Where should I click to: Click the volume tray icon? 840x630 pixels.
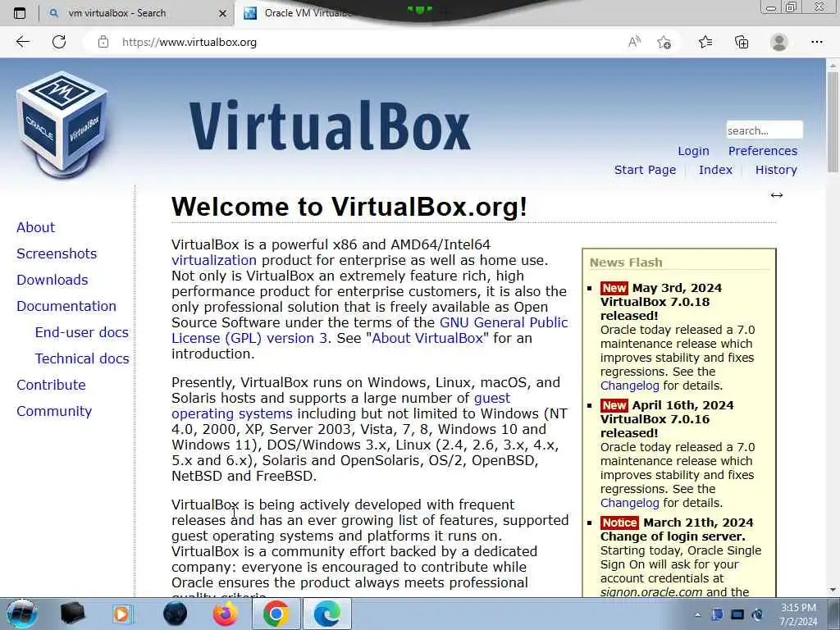coord(757,614)
